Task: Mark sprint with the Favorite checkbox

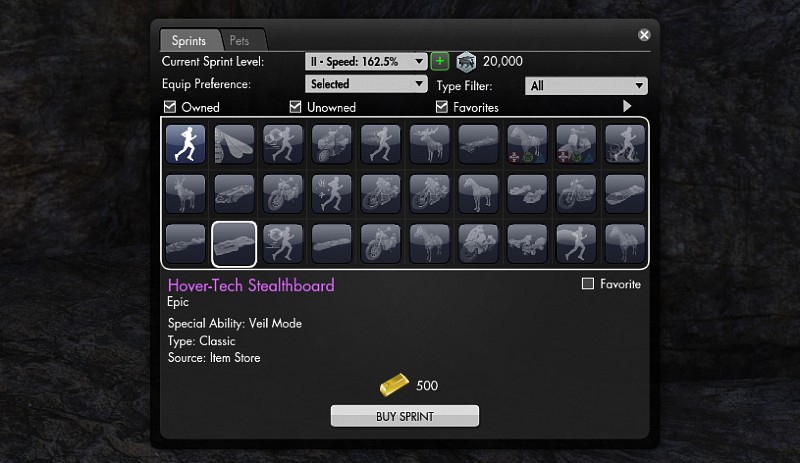Action: coord(588,284)
